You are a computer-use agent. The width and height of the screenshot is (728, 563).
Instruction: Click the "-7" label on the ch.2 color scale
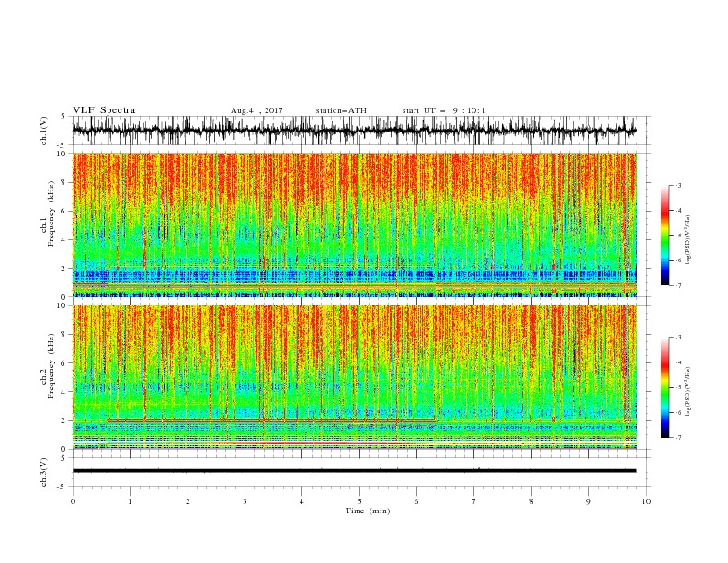678,438
